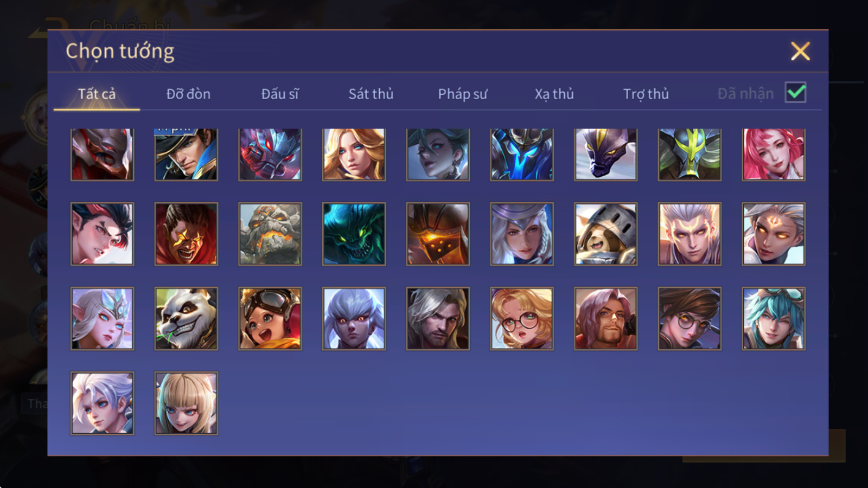This screenshot has height=488, width=868.
Task: Select the teal-haired hero with goggles
Action: [774, 318]
